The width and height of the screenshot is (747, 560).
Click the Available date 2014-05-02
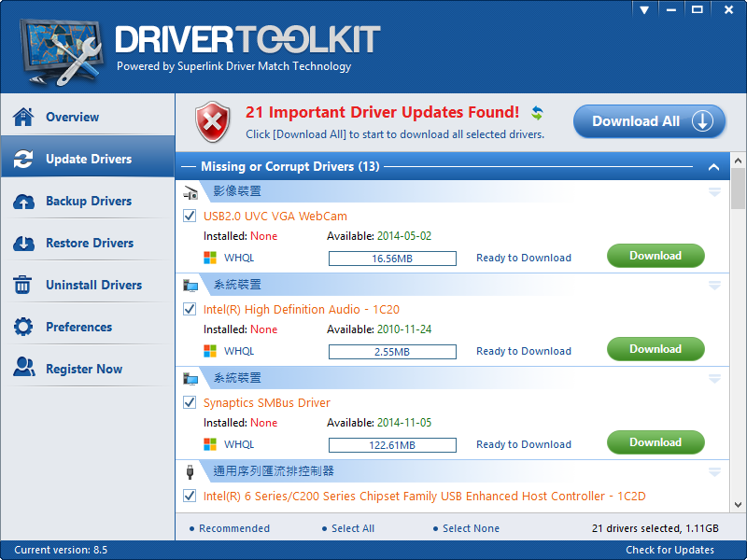(404, 236)
